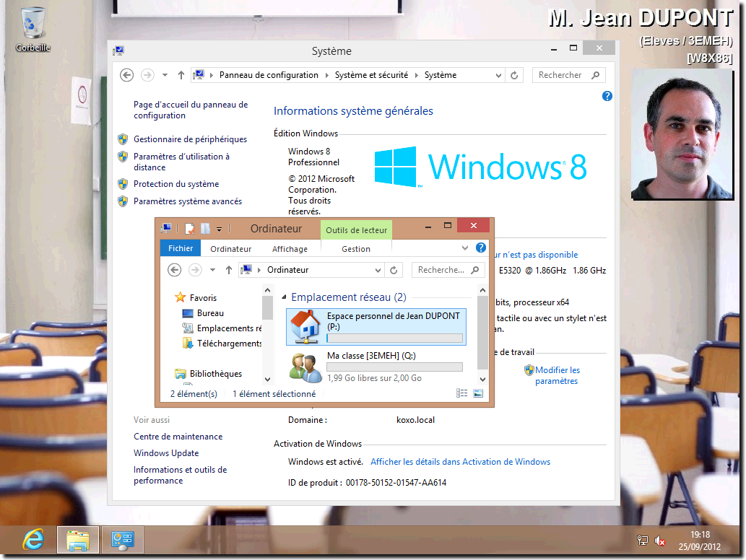Refresh the Ordinateur explorer address bar
Image resolution: width=746 pixels, height=560 pixels.
coord(394,270)
